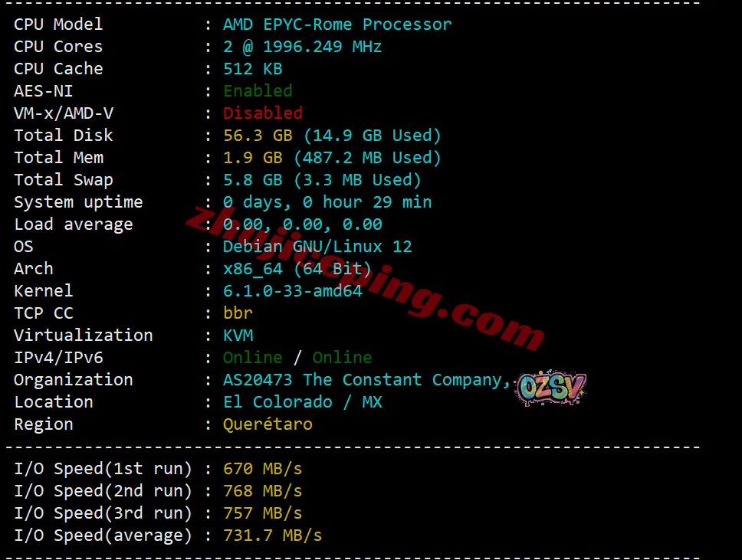Click the KVM virtualization value
Screen dimensions: 742x560
coord(238,336)
